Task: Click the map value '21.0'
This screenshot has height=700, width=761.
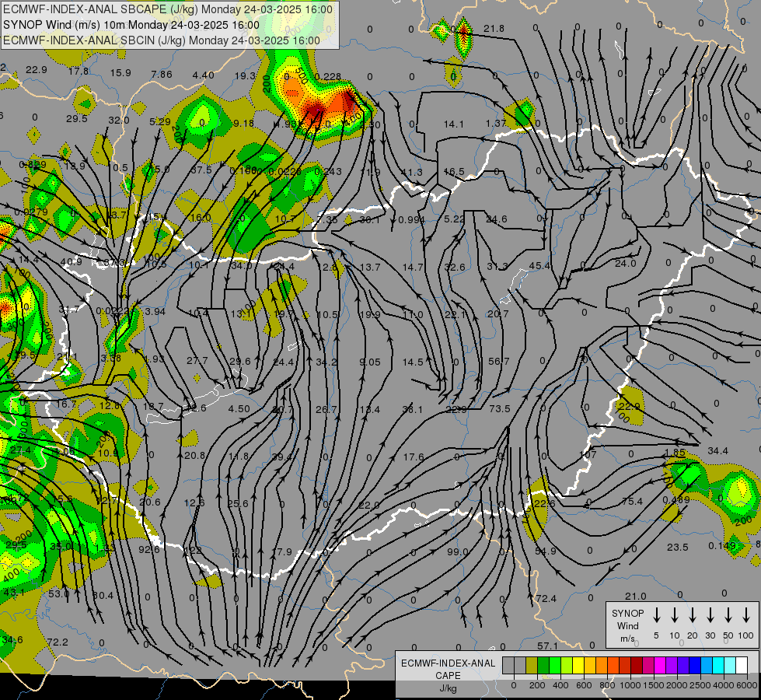Action: [x=635, y=596]
